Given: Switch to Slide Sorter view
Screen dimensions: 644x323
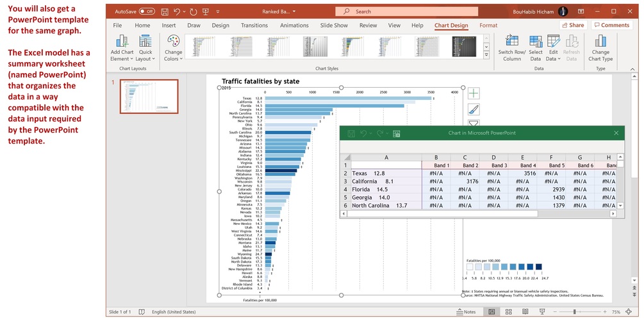Looking at the screenshot, I should [x=508, y=312].
